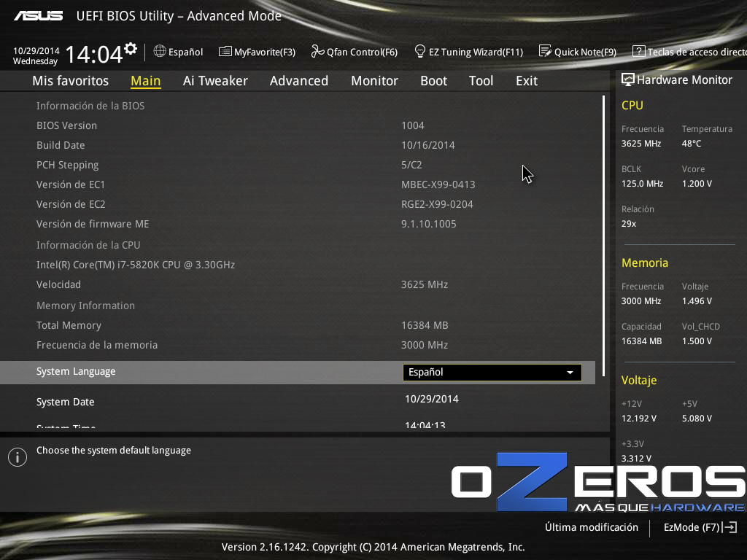The image size is (747, 560).
Task: Click the BIOS version value 1004
Action: tap(413, 125)
